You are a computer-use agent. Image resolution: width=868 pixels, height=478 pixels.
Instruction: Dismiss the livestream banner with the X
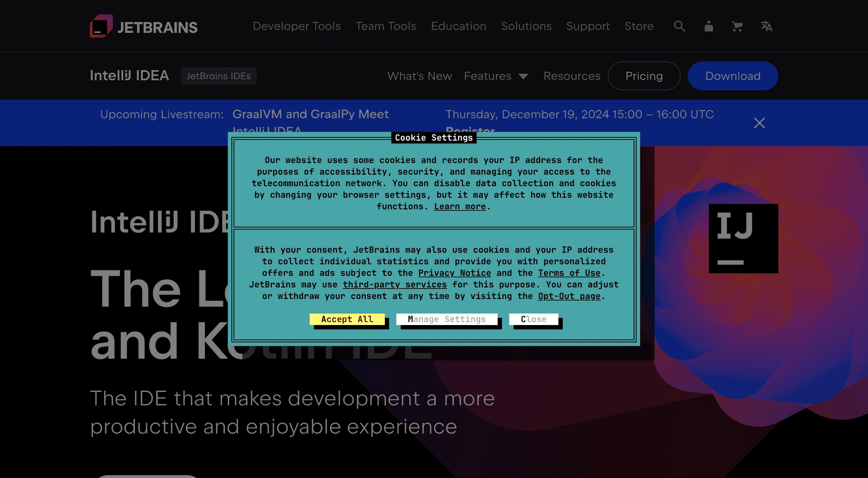point(759,123)
